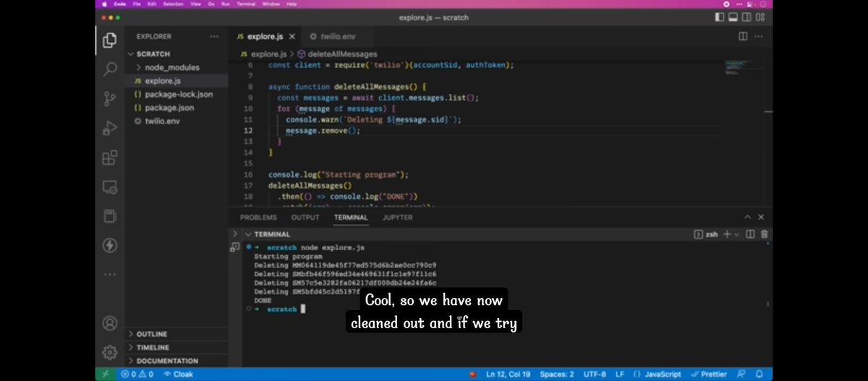Maximize panel size with the chevron

pos(748,217)
